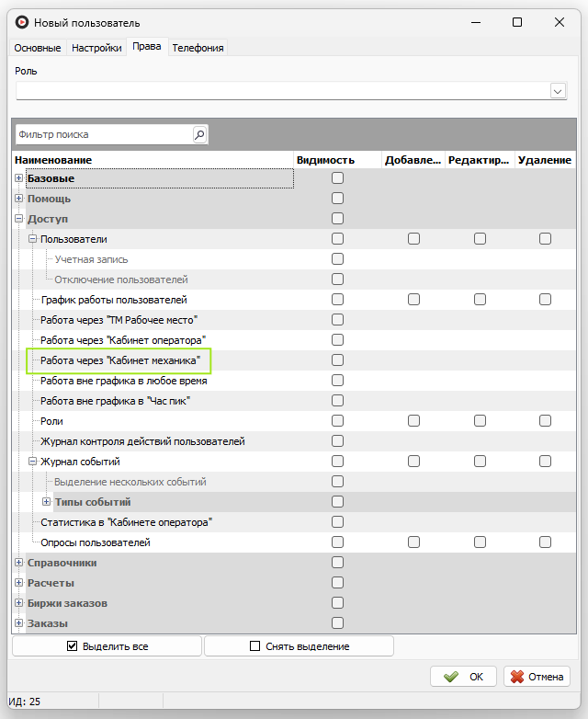Click the Фильтр поиска input field
The height and width of the screenshot is (719, 588).
[x=103, y=134]
